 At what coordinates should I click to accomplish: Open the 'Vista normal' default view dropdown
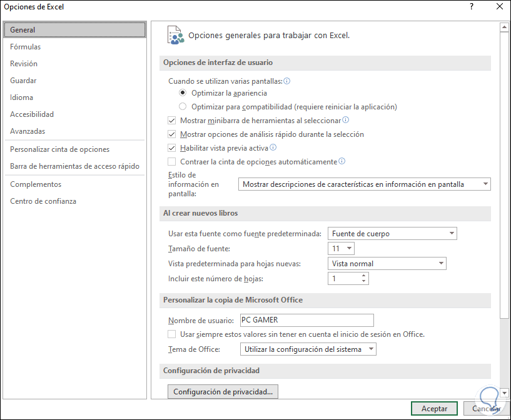[387, 263]
